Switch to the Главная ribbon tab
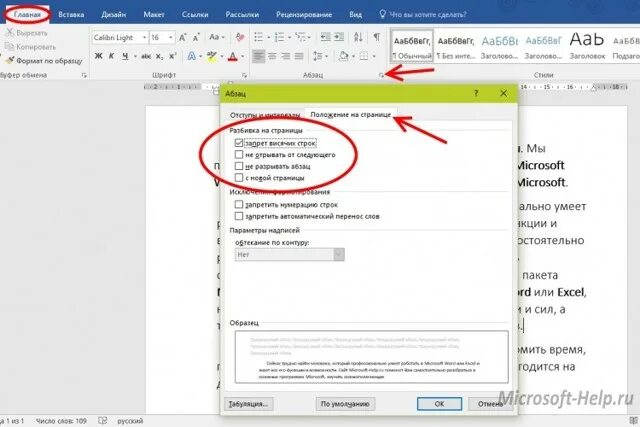The image size is (640, 427). coord(27,15)
